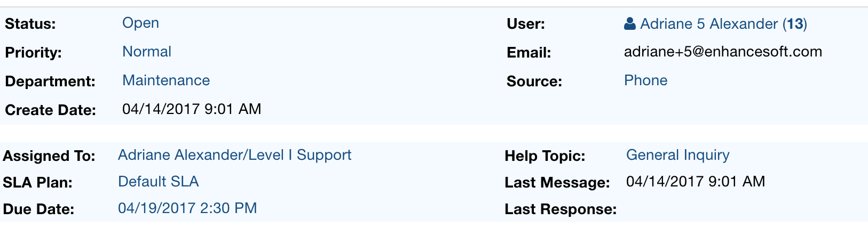Click the user profile icon beside Adriane
This screenshot has width=868, height=228.
point(630,24)
